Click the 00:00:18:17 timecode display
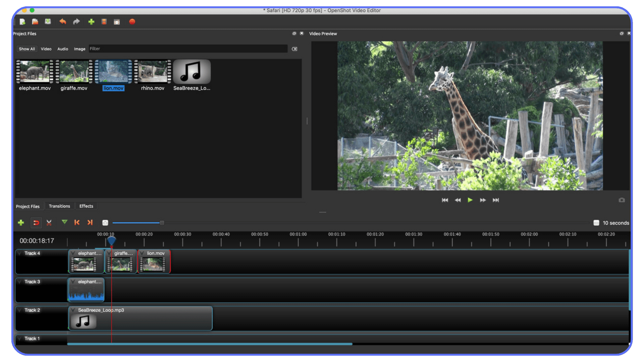The height and width of the screenshot is (362, 644). (37, 241)
